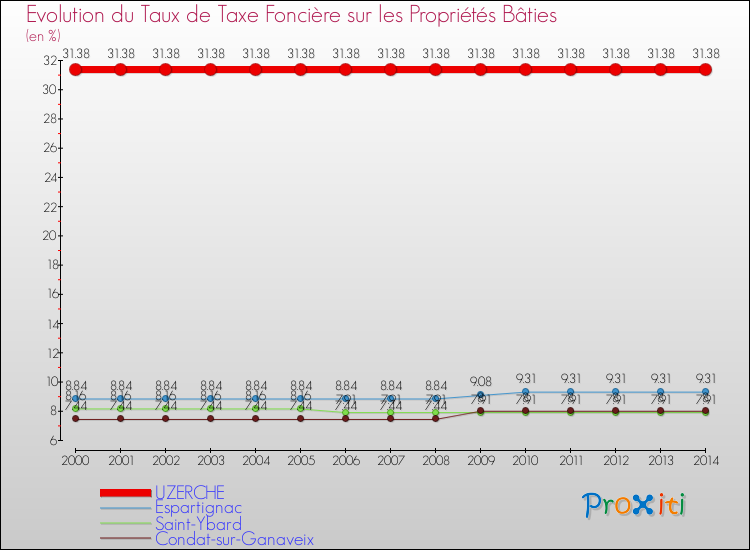This screenshot has width=750, height=550.
Task: Click the blue Espartignac data point for 2014
Action: (706, 392)
